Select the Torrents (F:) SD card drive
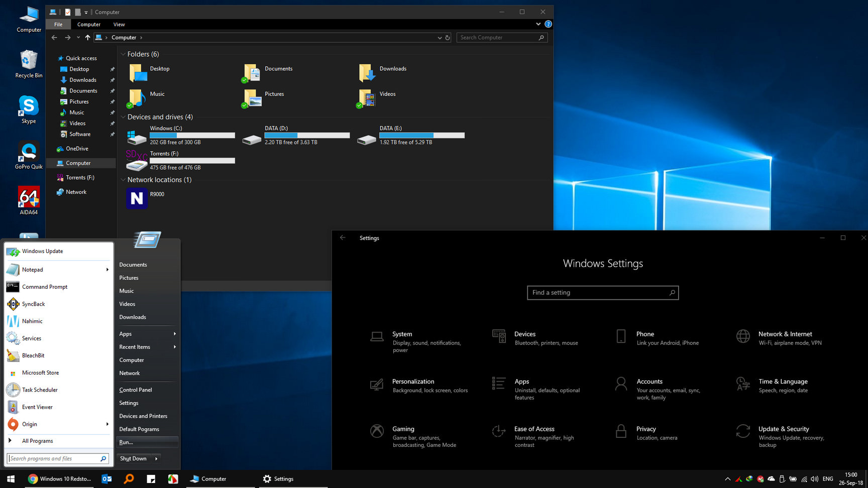 tap(136, 161)
